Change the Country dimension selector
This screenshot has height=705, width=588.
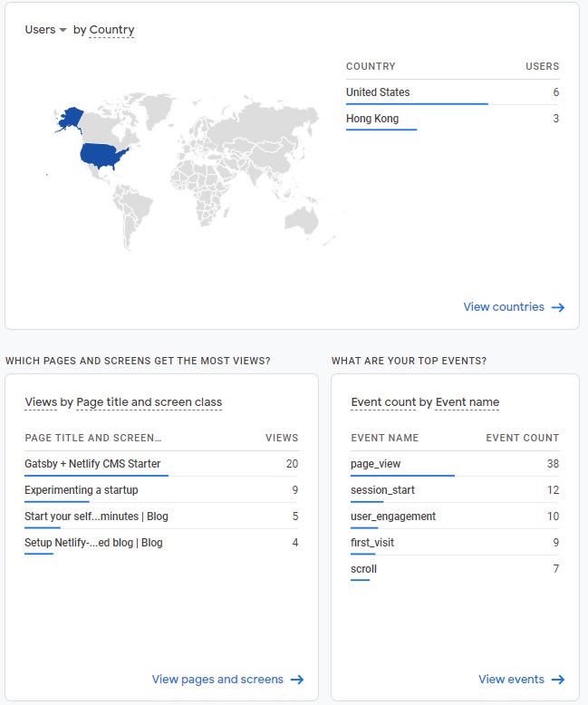[111, 30]
